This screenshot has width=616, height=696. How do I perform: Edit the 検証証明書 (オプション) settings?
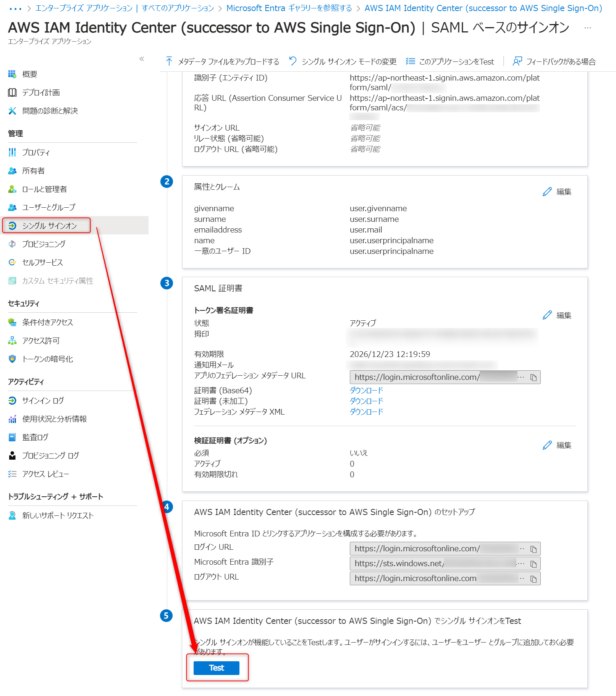tap(557, 445)
